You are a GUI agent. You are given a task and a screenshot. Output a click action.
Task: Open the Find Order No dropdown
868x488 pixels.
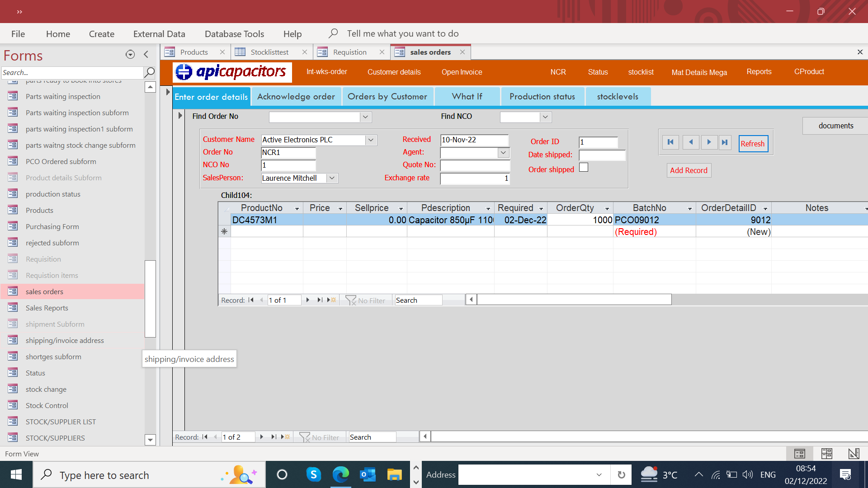[365, 117]
